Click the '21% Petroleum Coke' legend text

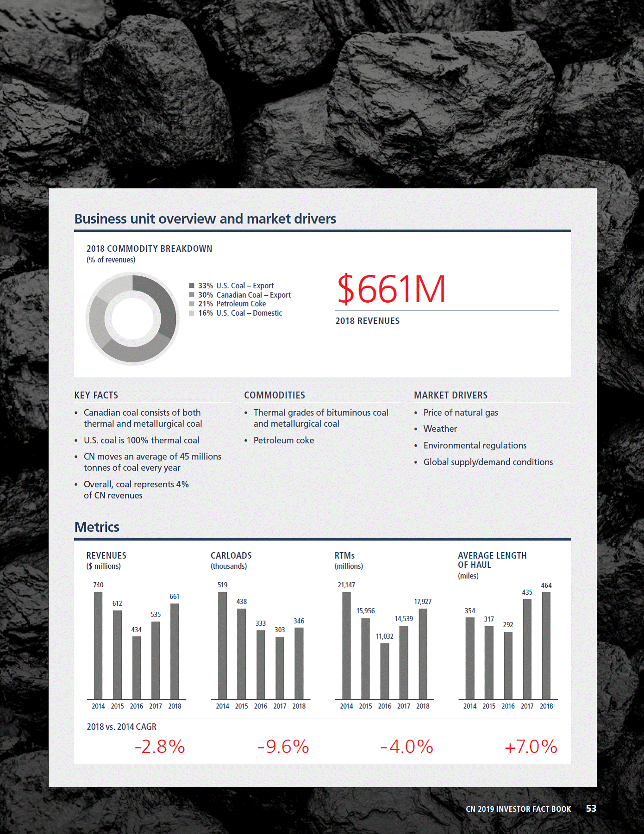click(232, 304)
